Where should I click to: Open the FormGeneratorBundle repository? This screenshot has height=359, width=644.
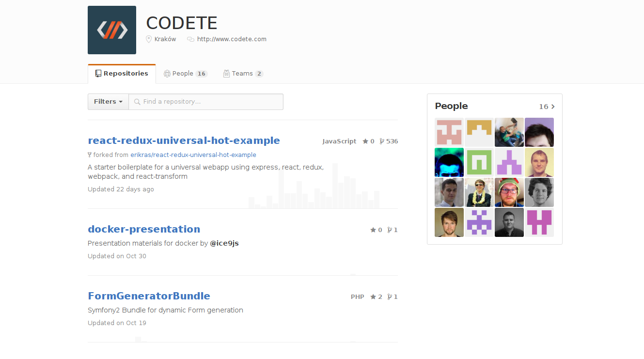point(149,296)
